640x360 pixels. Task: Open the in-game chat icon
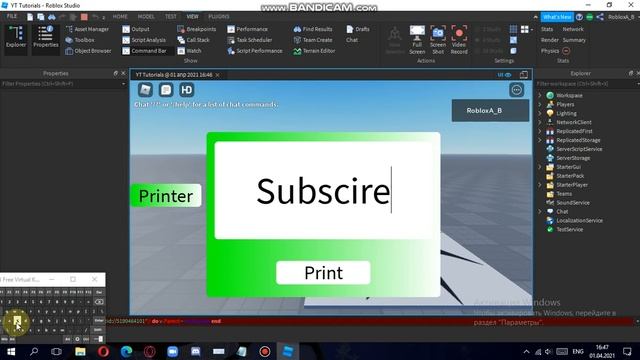point(166,90)
